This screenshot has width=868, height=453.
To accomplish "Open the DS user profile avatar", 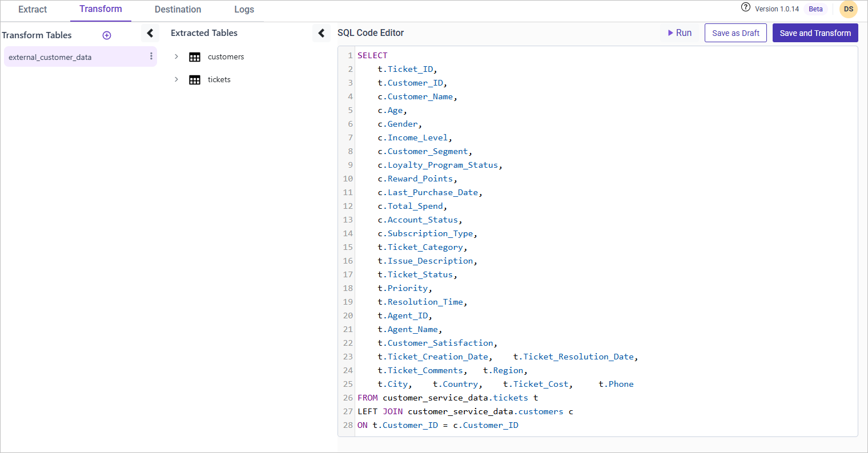I will pyautogui.click(x=848, y=9).
